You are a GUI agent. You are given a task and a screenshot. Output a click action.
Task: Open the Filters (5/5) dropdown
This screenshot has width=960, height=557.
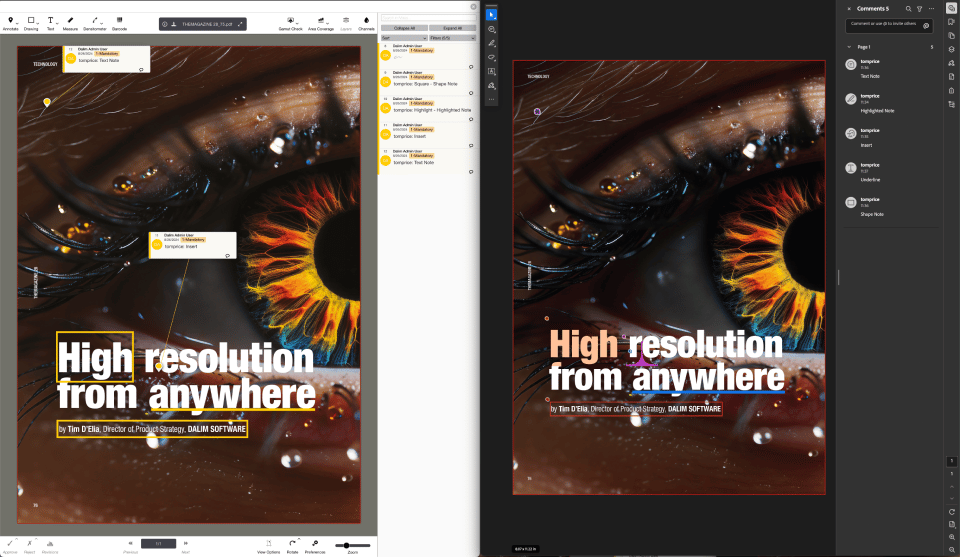[x=452, y=38]
